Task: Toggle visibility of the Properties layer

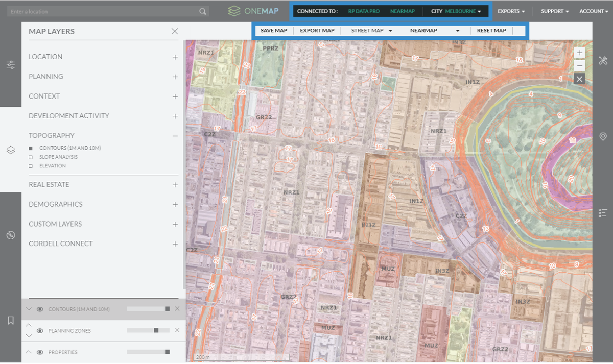Action: coord(40,352)
